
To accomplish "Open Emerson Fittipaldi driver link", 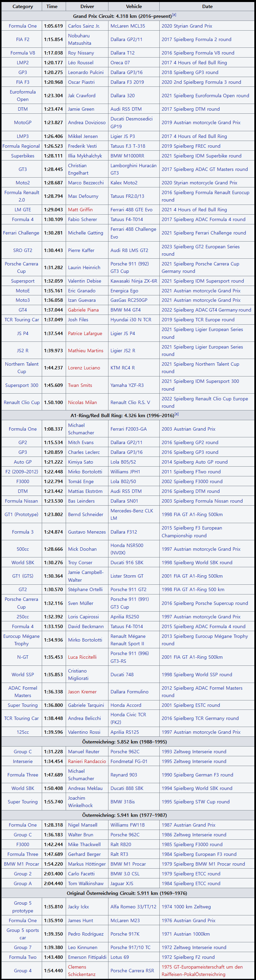I will 87,957.
